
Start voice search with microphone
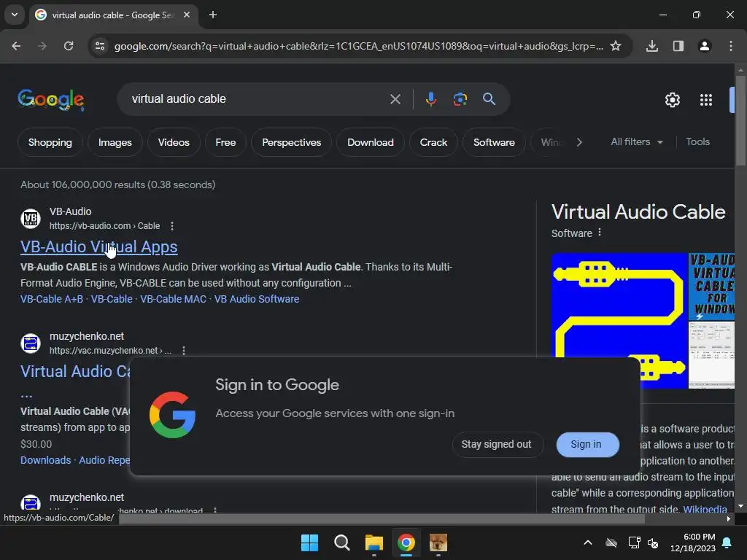[x=430, y=99]
